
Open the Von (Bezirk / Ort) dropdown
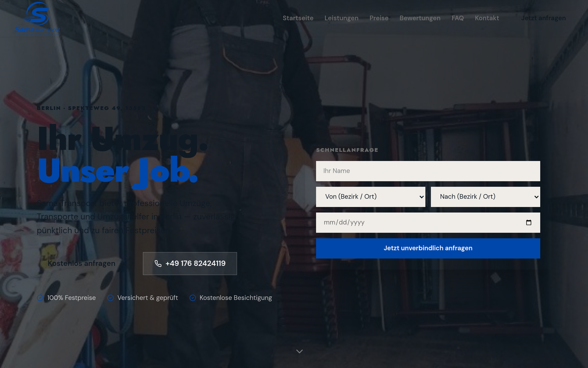[x=370, y=197]
